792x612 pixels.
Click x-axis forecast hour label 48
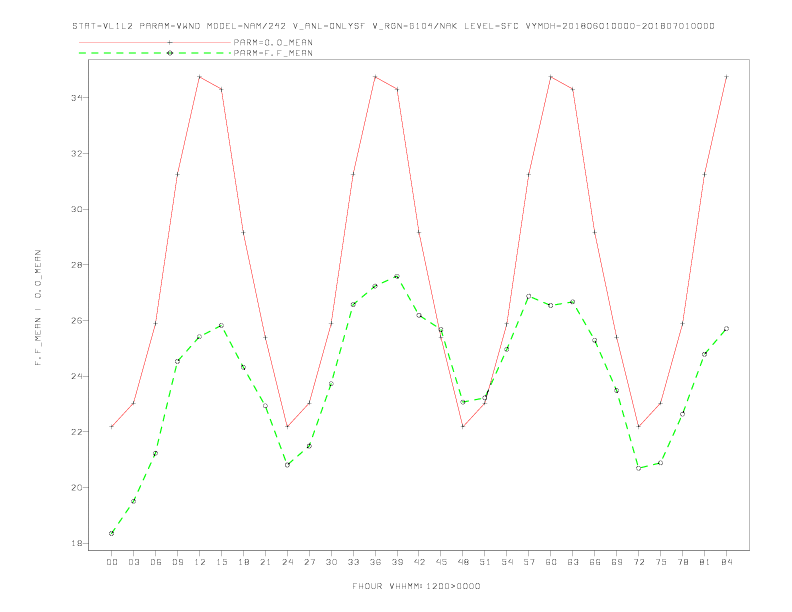[x=463, y=562]
